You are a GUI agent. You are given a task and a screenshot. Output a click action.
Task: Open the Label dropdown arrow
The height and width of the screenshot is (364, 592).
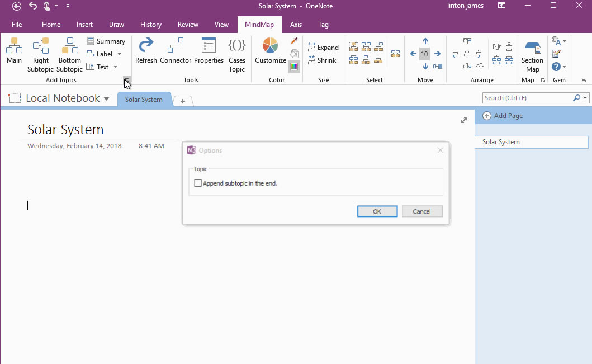point(119,54)
